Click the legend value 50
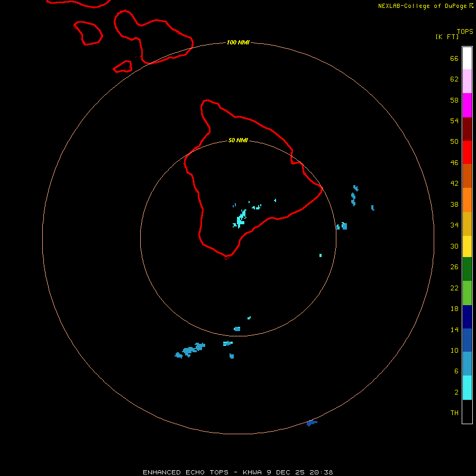 [454, 141]
